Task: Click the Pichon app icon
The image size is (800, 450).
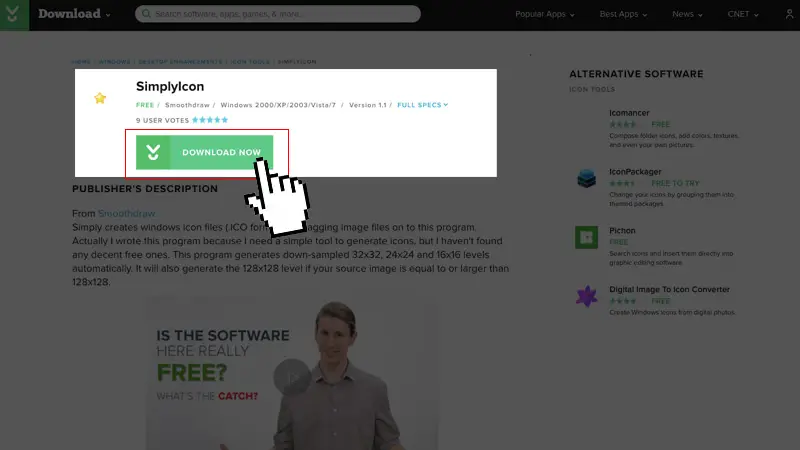Action: 586,237
